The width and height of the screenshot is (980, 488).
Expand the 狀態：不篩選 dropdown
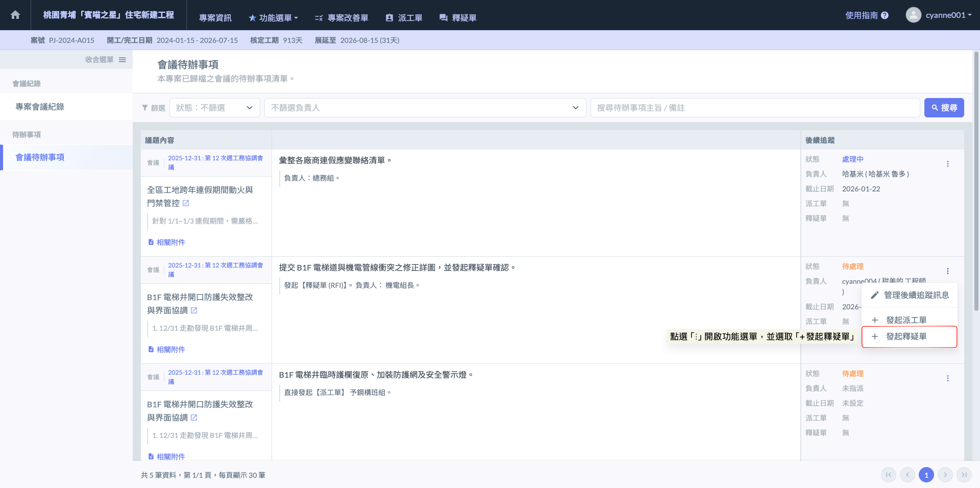(x=214, y=108)
